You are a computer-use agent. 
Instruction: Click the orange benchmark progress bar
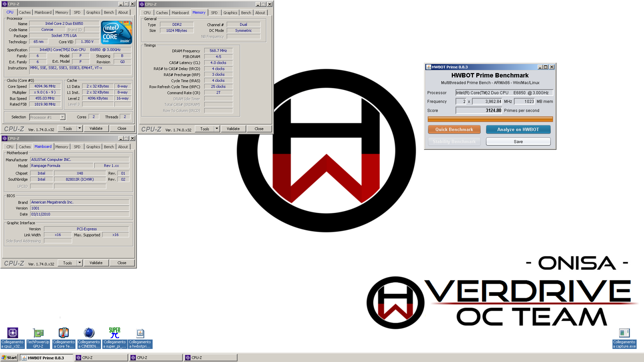(x=490, y=119)
